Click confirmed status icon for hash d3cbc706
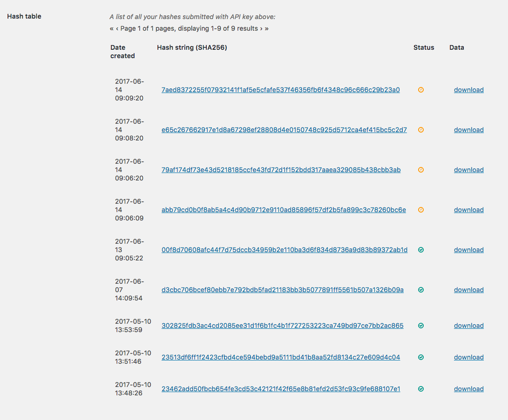Image resolution: width=508 pixels, height=420 pixels. pyautogui.click(x=421, y=290)
